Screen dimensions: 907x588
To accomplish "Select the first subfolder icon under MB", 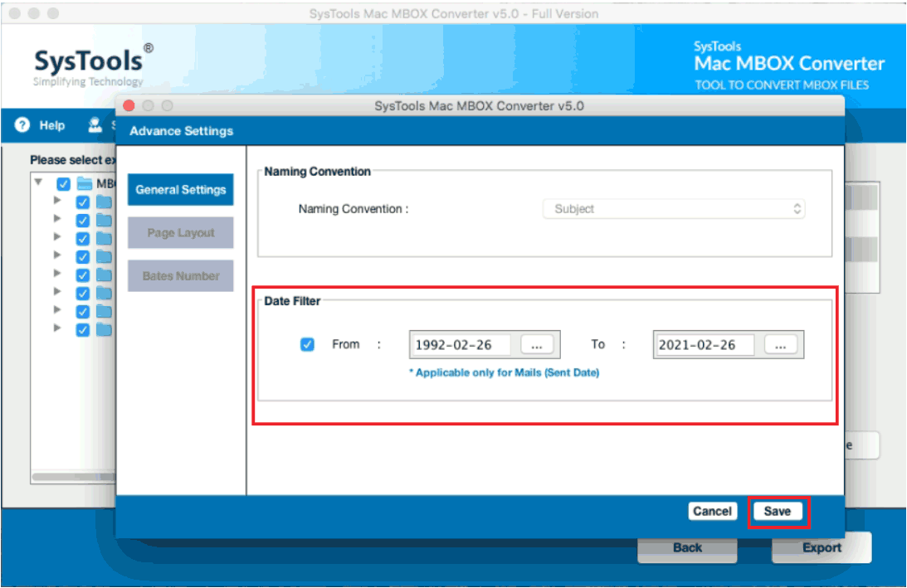I will (104, 202).
